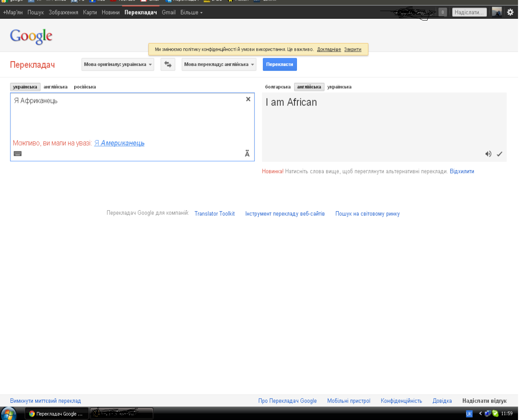Image resolution: width=525 pixels, height=420 pixels.
Task: Click Докладніше in privacy notice
Action: (329, 50)
